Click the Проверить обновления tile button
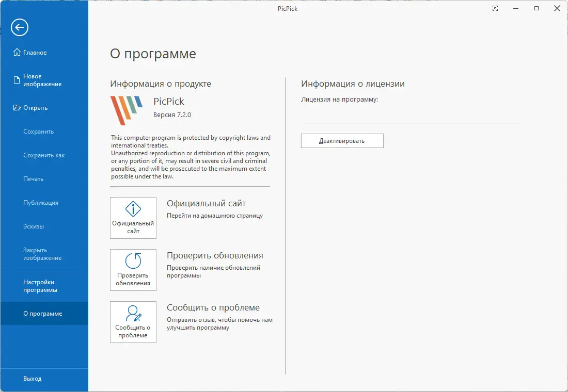 click(133, 270)
